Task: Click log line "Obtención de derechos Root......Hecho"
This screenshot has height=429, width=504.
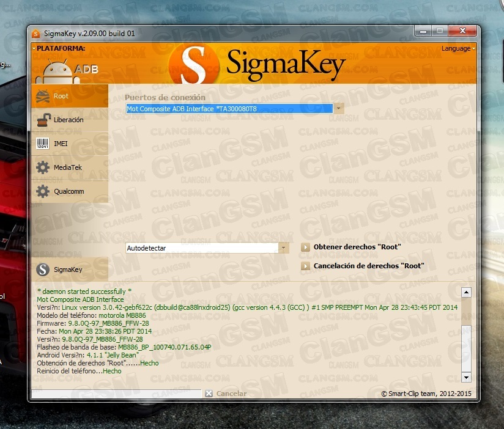Action: pos(98,363)
